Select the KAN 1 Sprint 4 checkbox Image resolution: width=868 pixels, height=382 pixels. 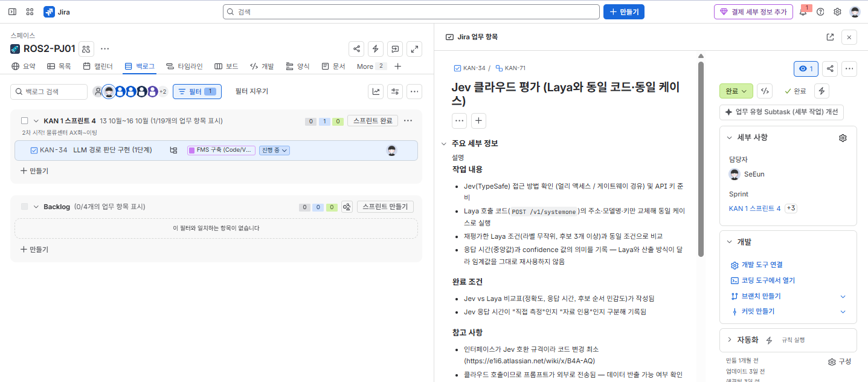[25, 121]
